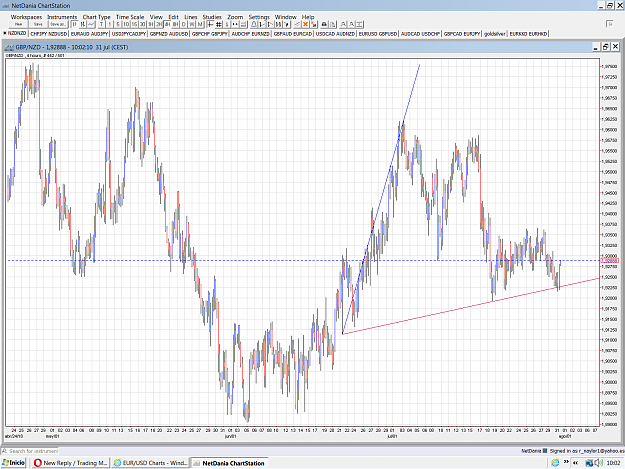Screen dimensions: 625x469
Task: Click the GBP/NZD chart window title icon
Action: 9,47
